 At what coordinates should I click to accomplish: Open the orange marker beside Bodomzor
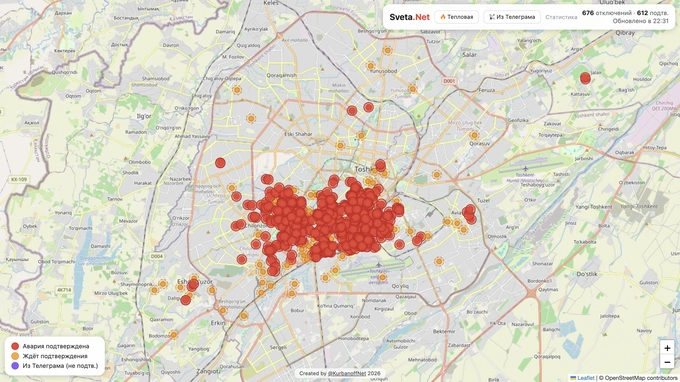click(x=173, y=335)
